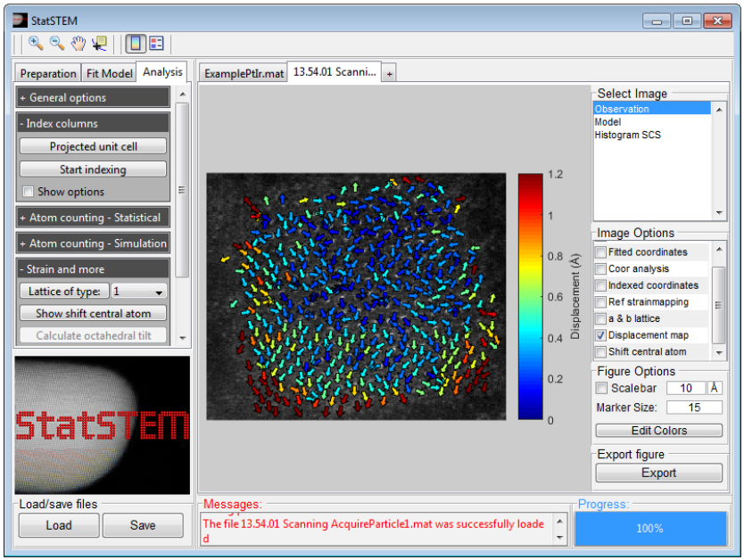The height and width of the screenshot is (560, 744).
Task: Select the Data Cursor tool
Action: pyautogui.click(x=99, y=43)
